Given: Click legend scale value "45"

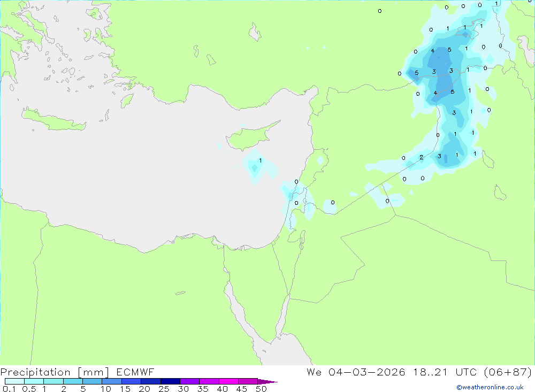Looking at the screenshot, I should pos(242,389).
